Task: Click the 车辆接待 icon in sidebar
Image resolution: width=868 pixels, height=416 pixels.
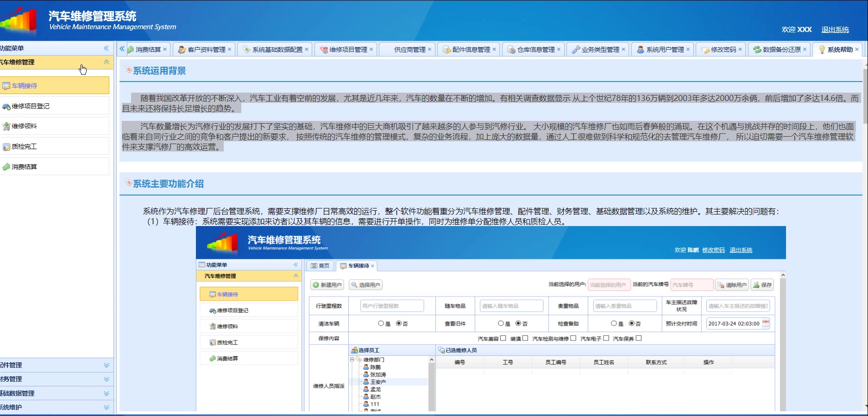Action: click(x=6, y=86)
